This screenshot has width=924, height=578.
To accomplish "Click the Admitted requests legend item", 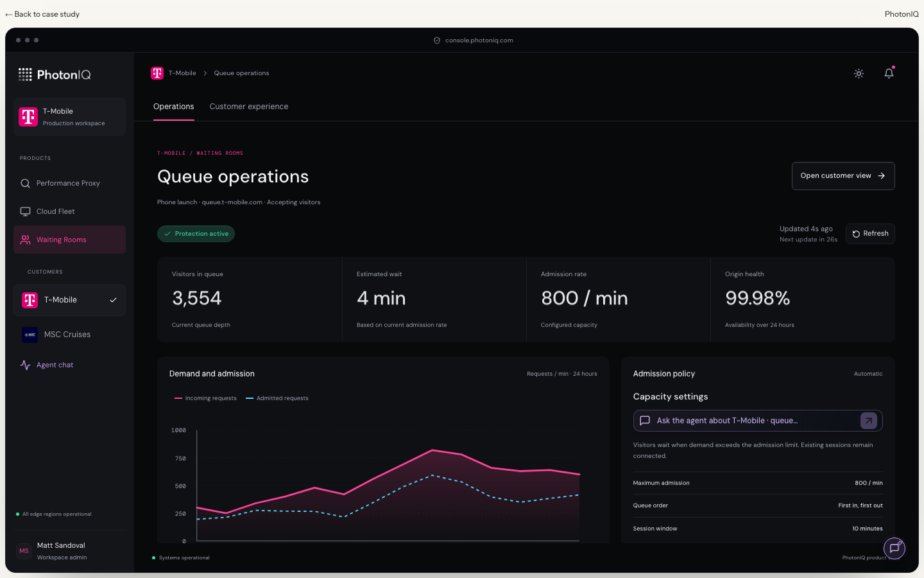I will pos(277,398).
